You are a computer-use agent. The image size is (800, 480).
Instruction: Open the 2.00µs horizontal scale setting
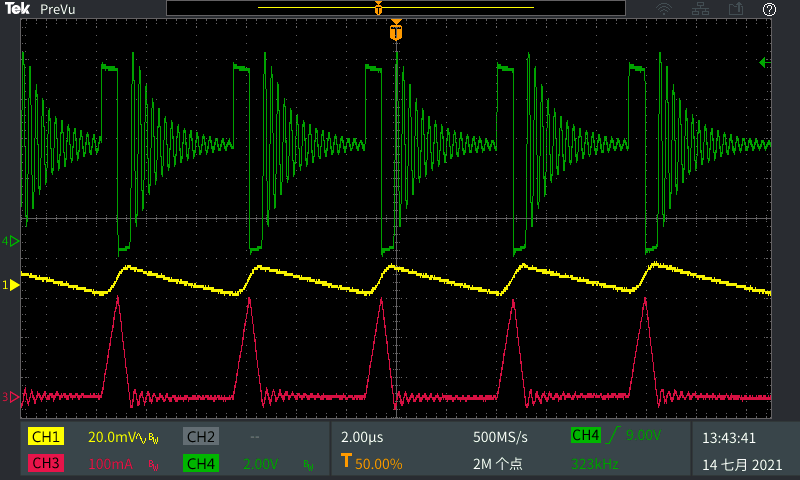[361, 438]
